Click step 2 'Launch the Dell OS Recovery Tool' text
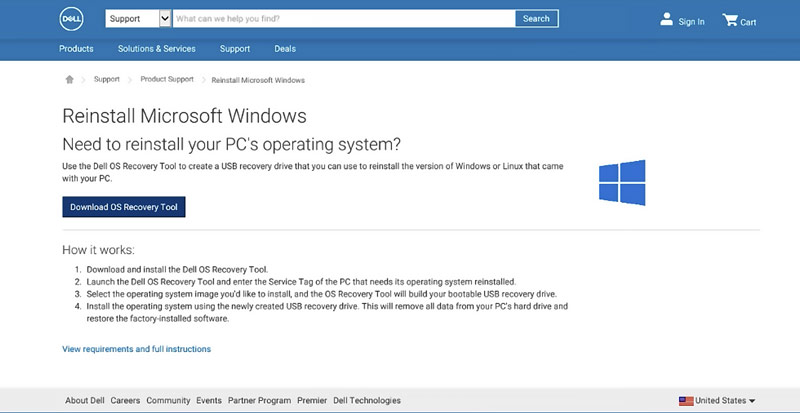This screenshot has width=800, height=413. click(302, 282)
